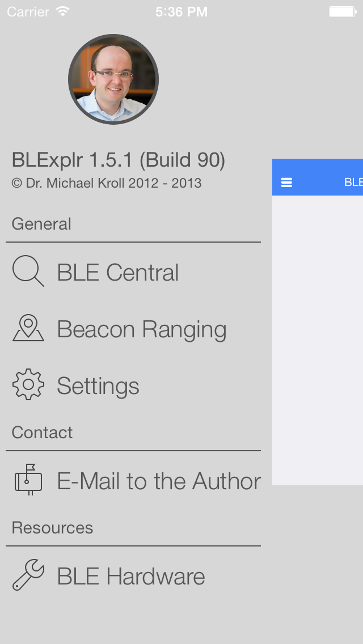
Task: Tap the partially visible BLE title in the blue bar
Action: [353, 183]
